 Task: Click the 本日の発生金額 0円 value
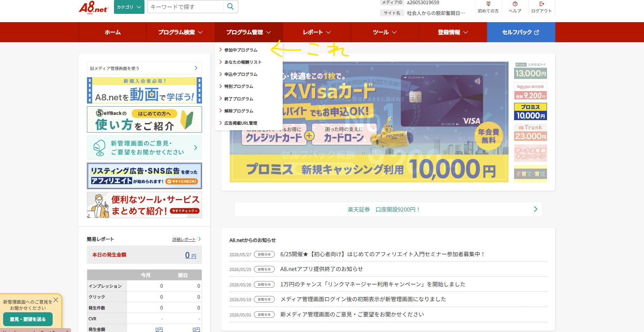coord(191,255)
